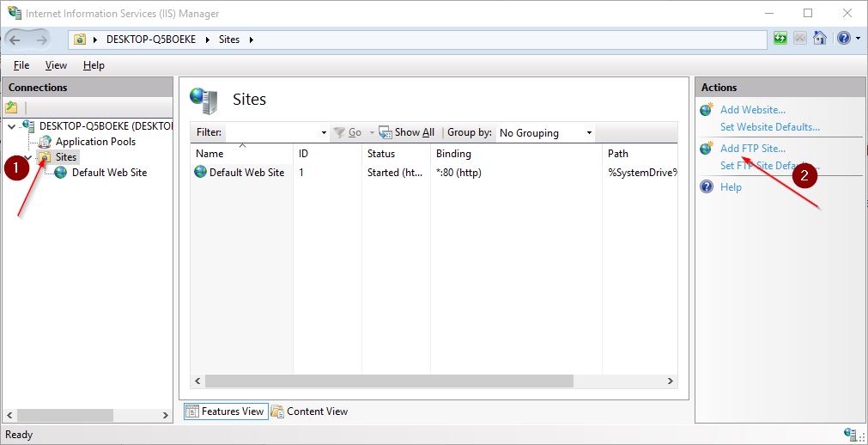Viewport: 868px width, 445px height.
Task: Click the Application Pools icon in tree
Action: (46, 141)
